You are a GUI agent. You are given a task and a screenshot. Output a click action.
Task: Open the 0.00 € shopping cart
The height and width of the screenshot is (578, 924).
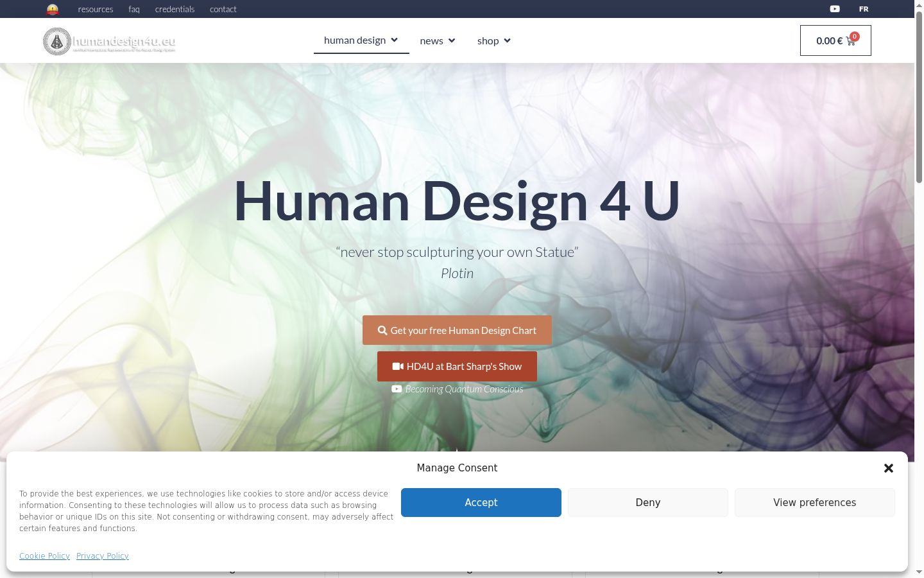point(835,40)
